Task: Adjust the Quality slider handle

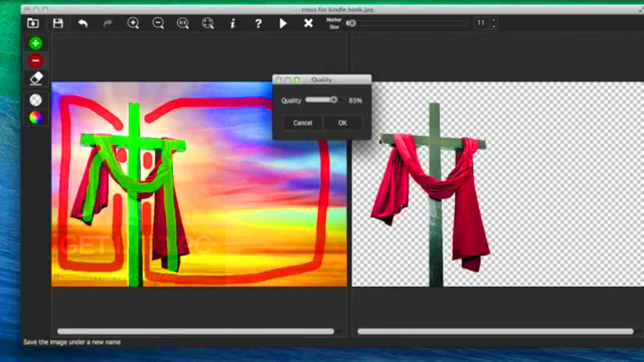Action: point(333,100)
